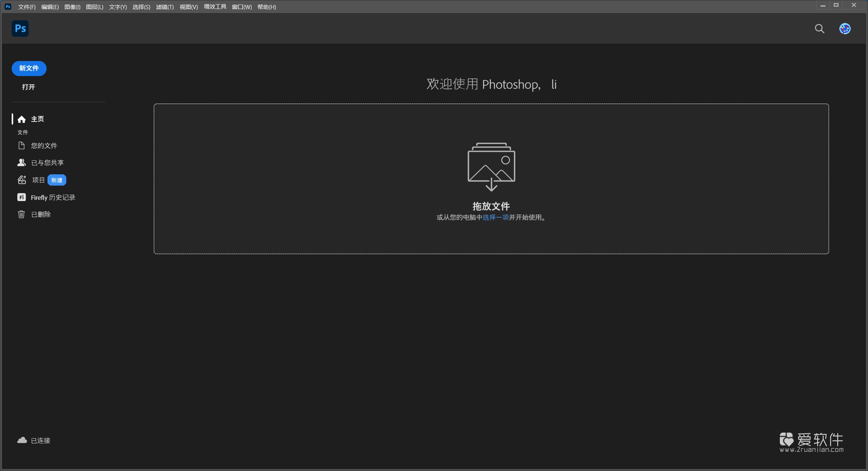Viewport: 868px width, 471px height.
Task: Open the Deleted trash icon
Action: click(x=21, y=214)
